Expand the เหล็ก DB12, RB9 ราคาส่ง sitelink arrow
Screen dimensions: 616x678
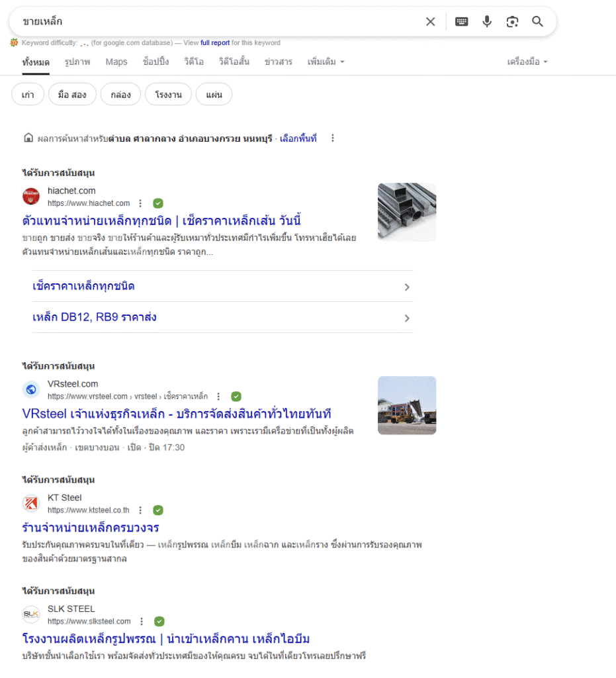407,318
